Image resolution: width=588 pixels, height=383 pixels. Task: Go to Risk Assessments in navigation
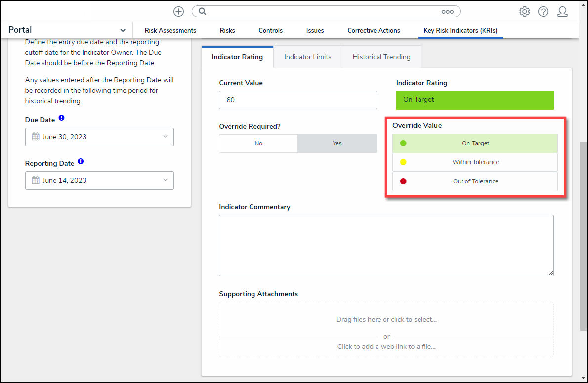[170, 30]
